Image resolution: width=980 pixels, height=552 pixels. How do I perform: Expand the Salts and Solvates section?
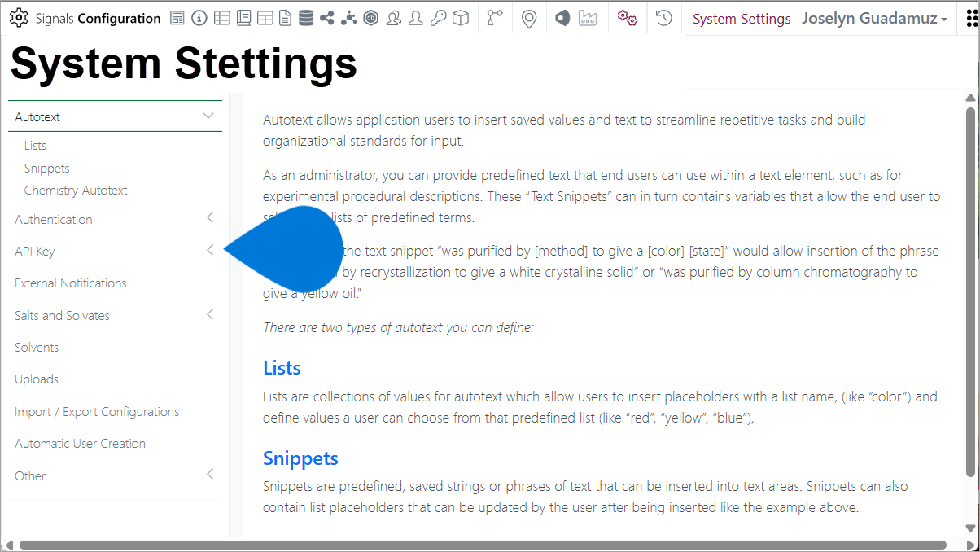(x=210, y=314)
